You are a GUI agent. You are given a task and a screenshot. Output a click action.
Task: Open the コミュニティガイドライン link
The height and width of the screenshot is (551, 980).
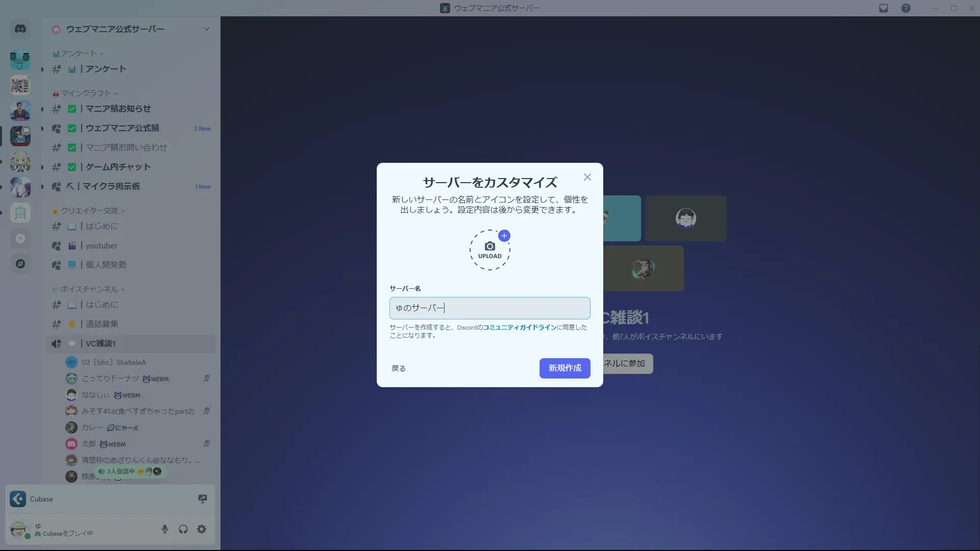click(x=520, y=328)
